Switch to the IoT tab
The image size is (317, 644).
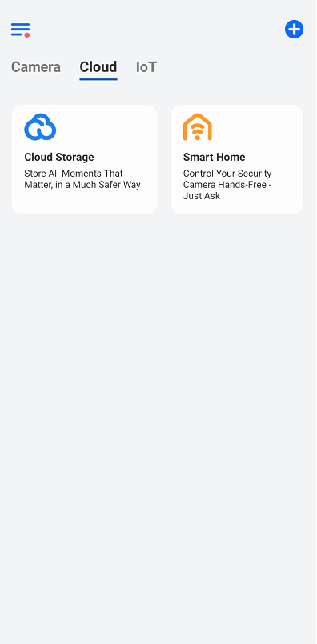146,67
